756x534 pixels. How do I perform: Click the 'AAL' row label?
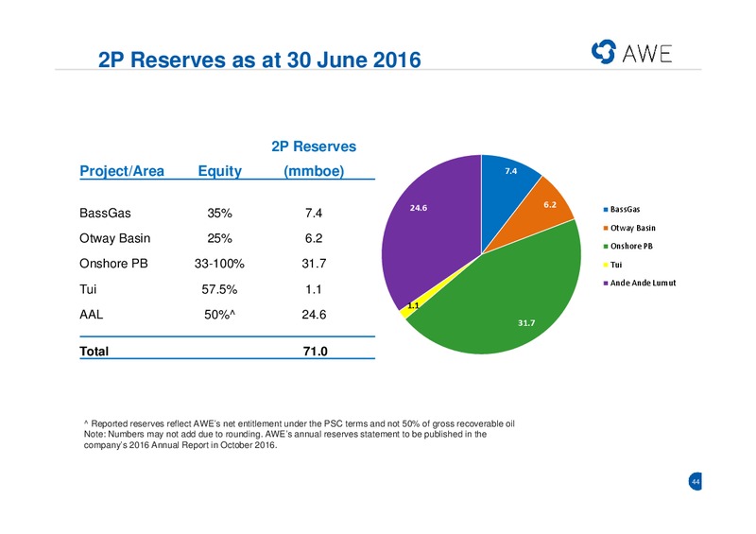(91, 315)
